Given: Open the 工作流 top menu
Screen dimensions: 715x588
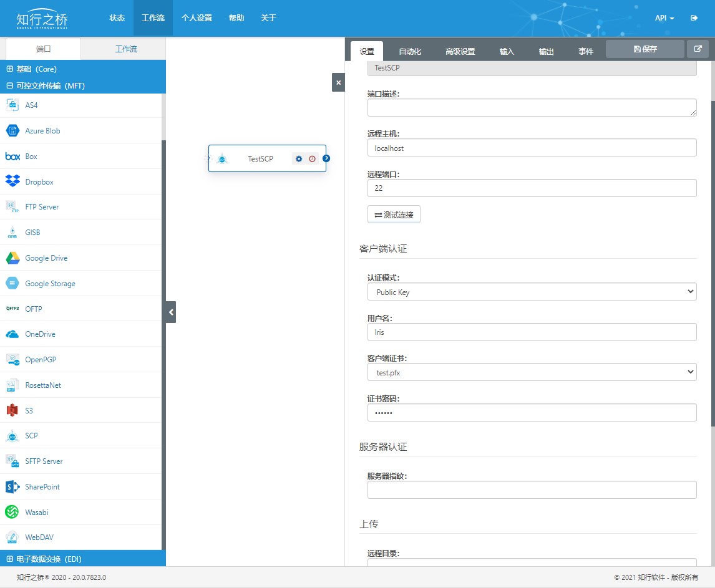Looking at the screenshot, I should tap(153, 18).
